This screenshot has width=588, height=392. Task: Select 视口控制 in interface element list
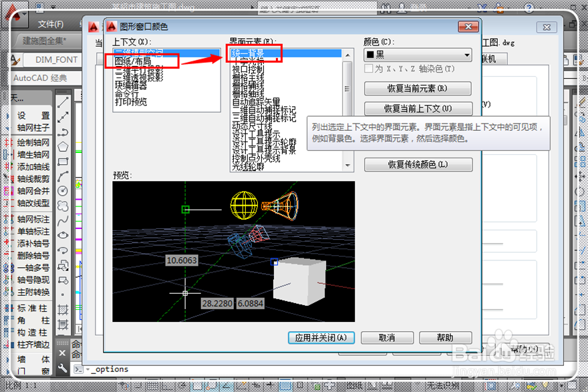click(248, 69)
